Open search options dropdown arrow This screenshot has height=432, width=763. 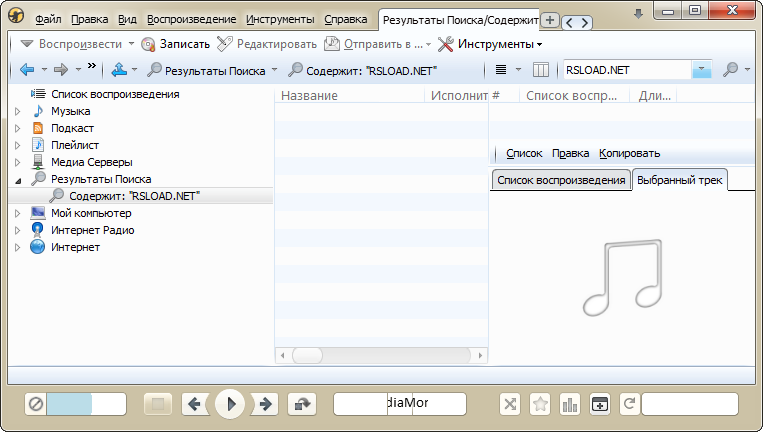tap(748, 70)
